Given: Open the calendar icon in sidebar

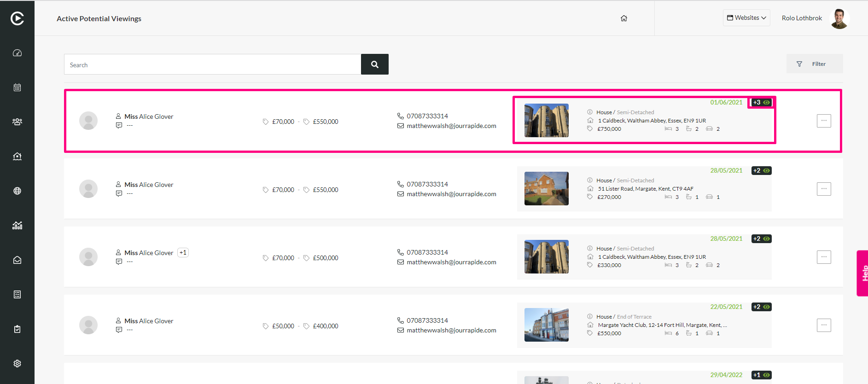Looking at the screenshot, I should coord(17,87).
